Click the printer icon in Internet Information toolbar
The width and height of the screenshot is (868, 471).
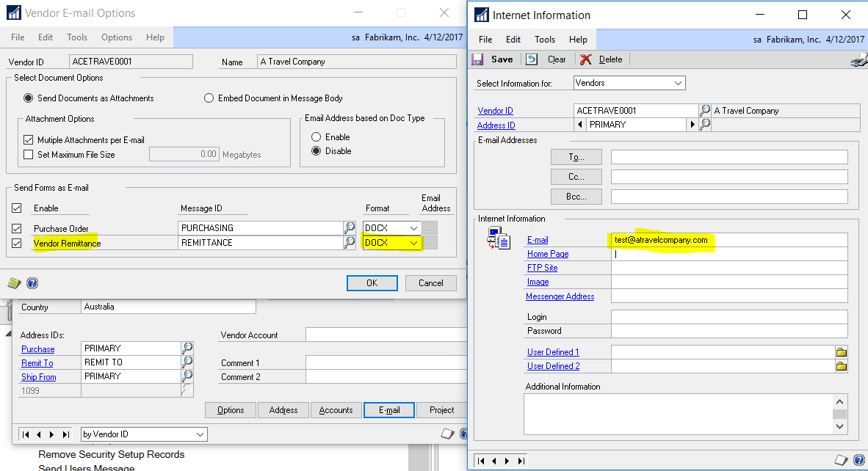coord(858,59)
